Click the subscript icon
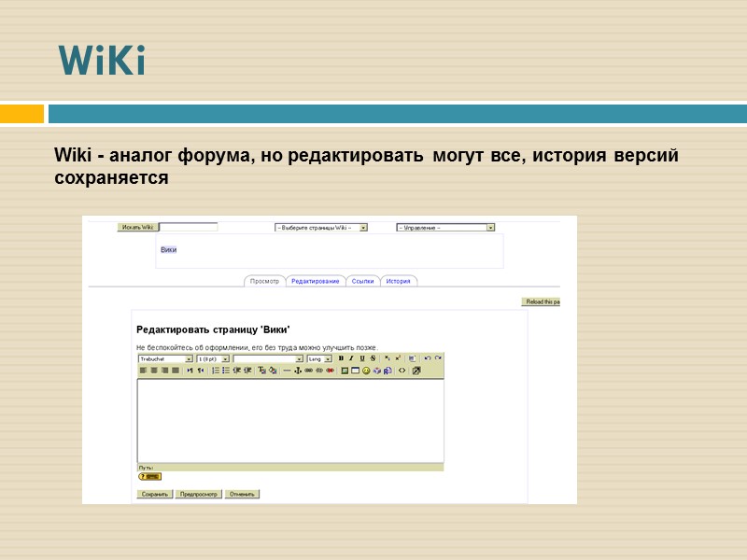747x560 pixels. pos(388,358)
